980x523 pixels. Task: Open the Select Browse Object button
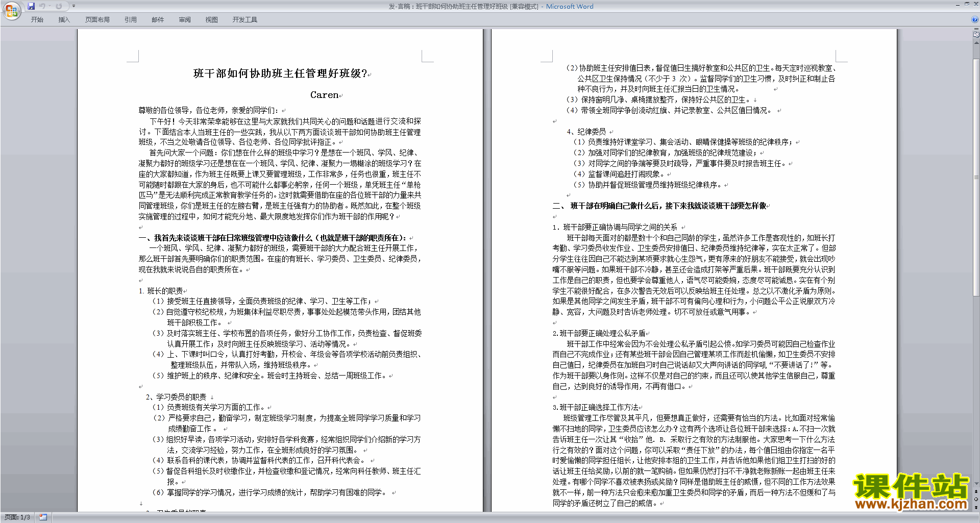(x=976, y=500)
